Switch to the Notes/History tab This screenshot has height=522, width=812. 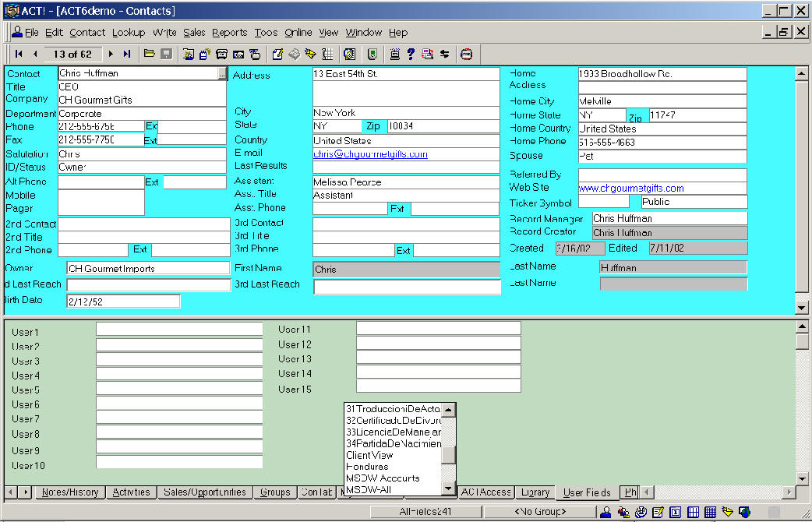click(70, 492)
